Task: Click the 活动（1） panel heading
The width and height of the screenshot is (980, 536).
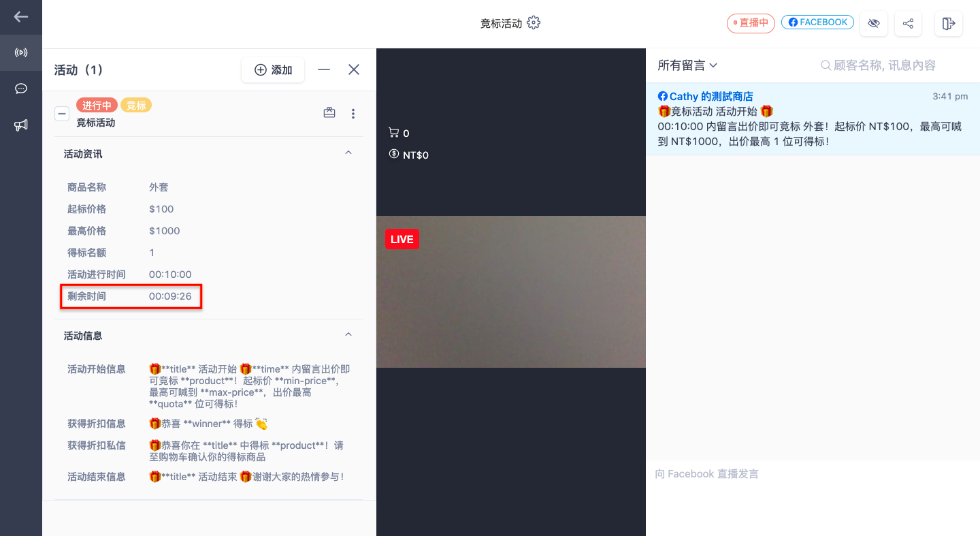Action: click(x=79, y=69)
